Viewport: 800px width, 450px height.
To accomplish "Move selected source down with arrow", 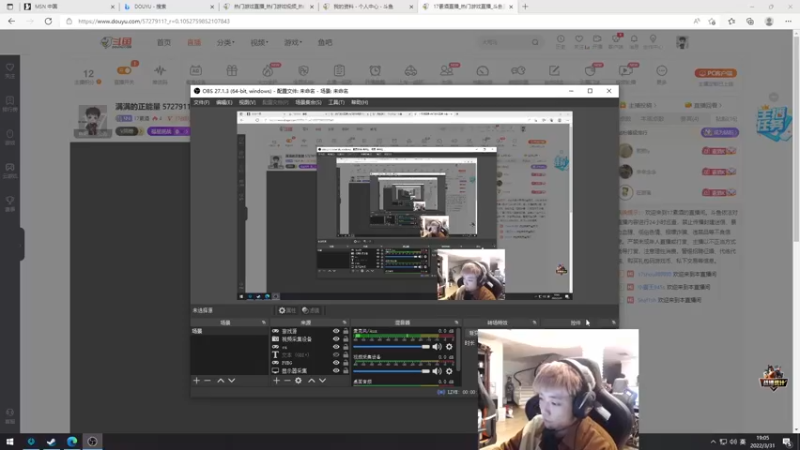I will pyautogui.click(x=322, y=381).
